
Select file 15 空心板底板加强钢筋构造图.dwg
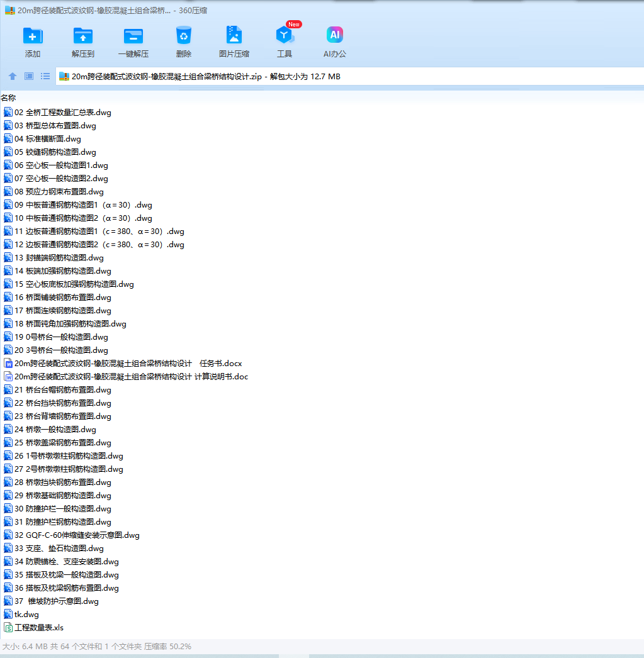point(69,284)
